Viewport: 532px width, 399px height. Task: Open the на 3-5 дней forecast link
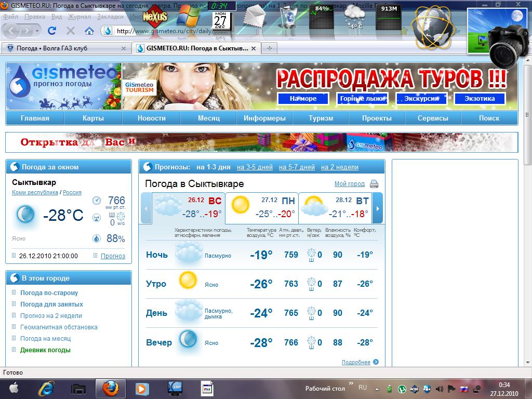(255, 167)
